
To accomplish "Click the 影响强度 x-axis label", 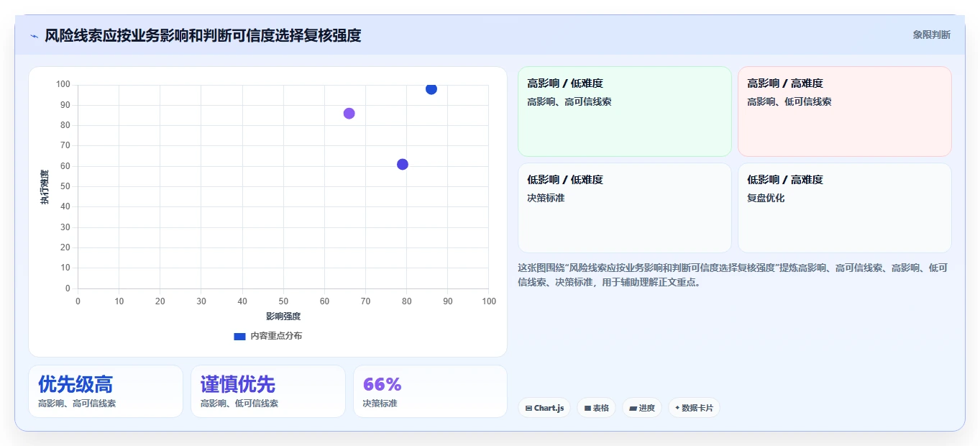I will [283, 316].
